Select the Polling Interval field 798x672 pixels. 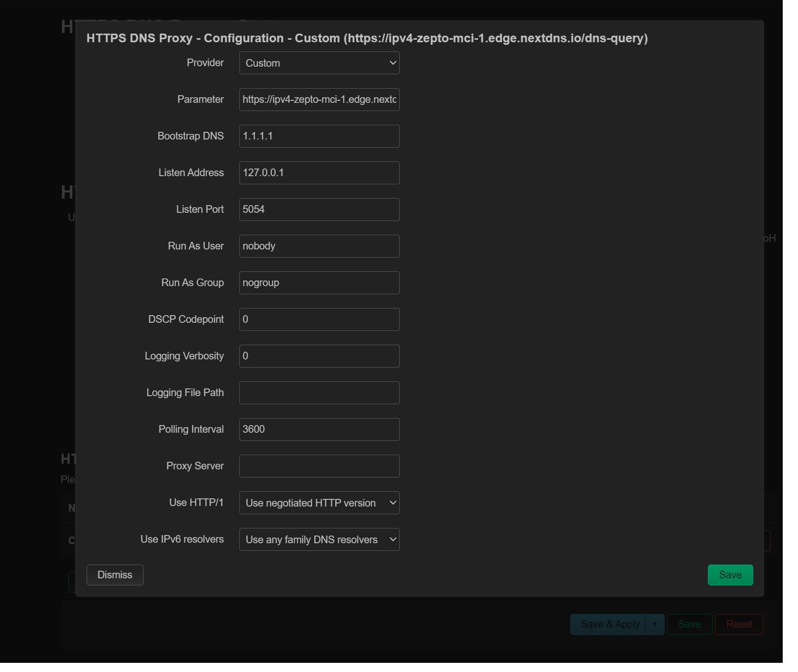point(319,430)
